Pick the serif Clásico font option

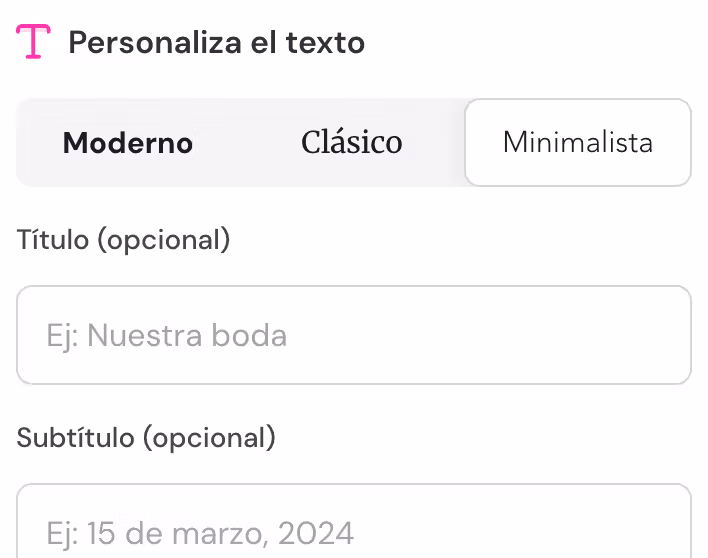[x=352, y=143]
